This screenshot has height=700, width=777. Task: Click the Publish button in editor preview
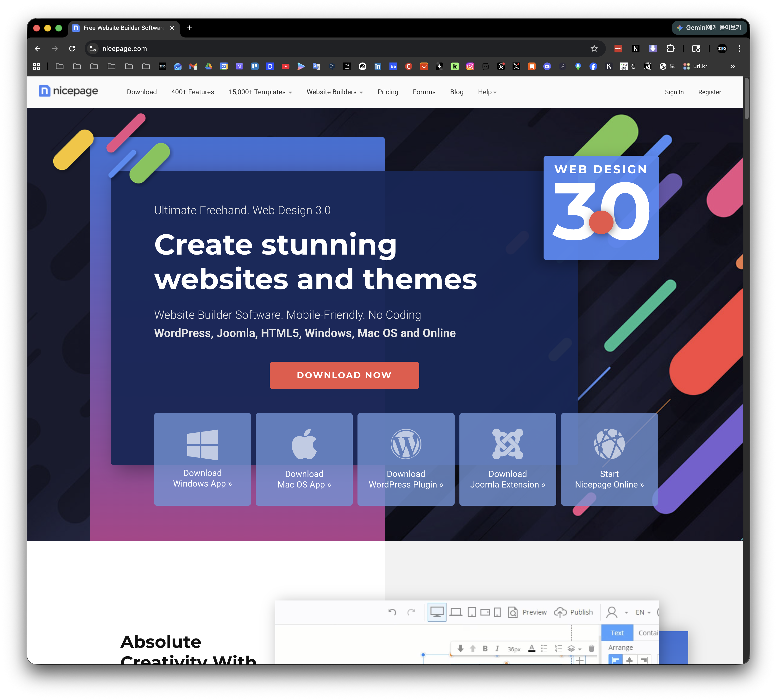click(x=574, y=612)
